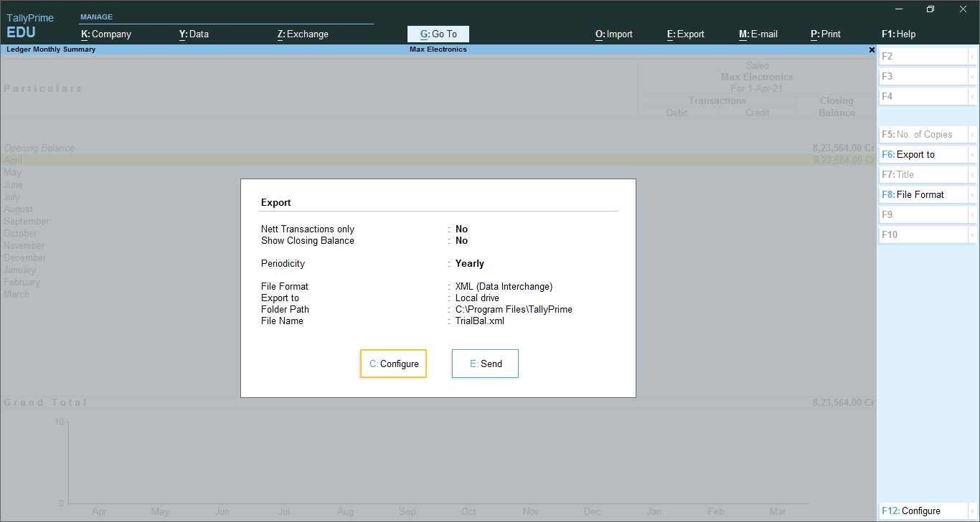The height and width of the screenshot is (522, 980).
Task: Select the March row in monthly summary
Action: pyautogui.click(x=438, y=295)
